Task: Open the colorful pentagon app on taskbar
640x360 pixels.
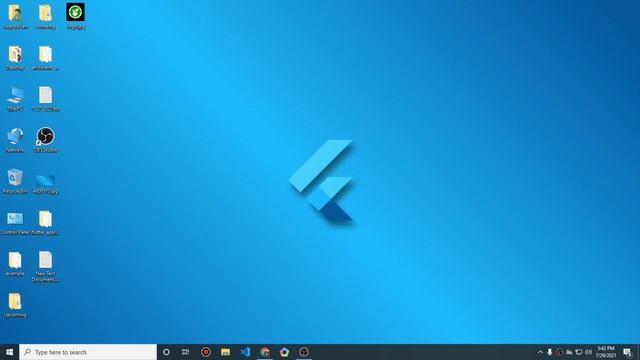Action: [x=284, y=352]
